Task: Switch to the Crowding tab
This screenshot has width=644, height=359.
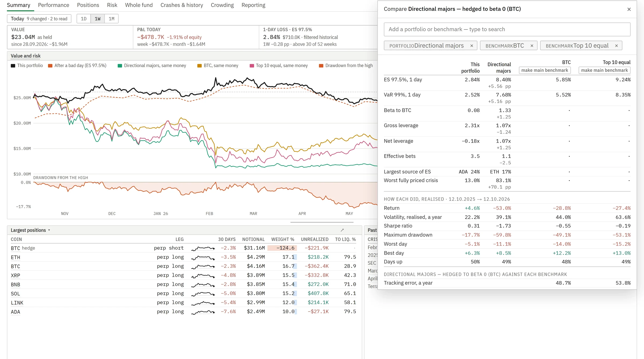Action: pyautogui.click(x=222, y=5)
